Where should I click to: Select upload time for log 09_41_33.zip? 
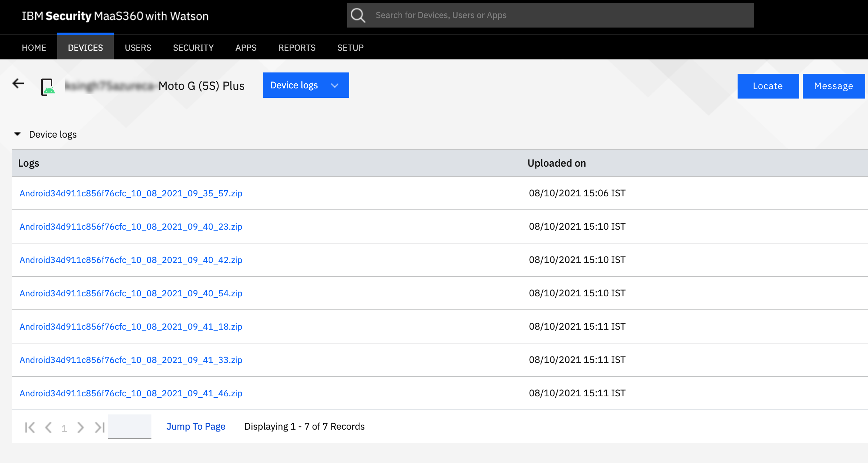[x=577, y=360]
